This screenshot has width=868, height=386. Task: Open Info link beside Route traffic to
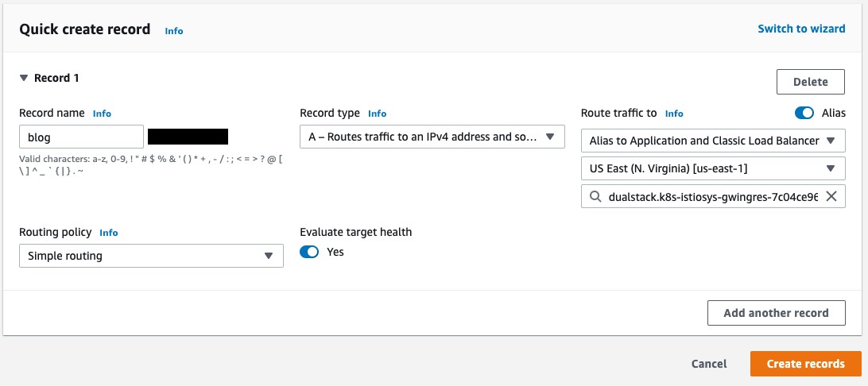coord(674,114)
